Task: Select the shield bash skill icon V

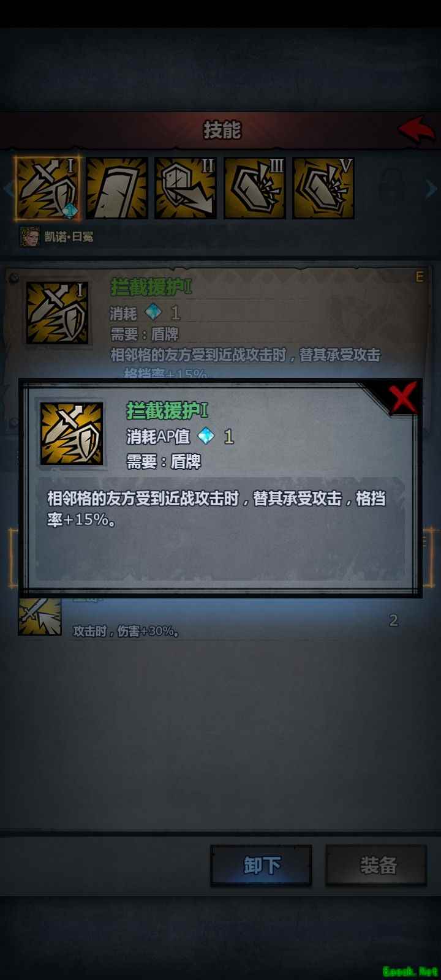Action: pos(323,188)
